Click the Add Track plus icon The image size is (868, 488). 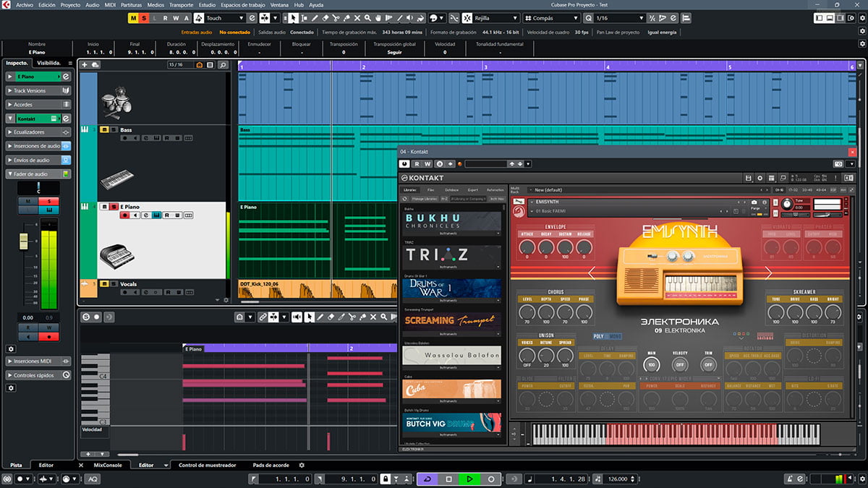coord(85,65)
